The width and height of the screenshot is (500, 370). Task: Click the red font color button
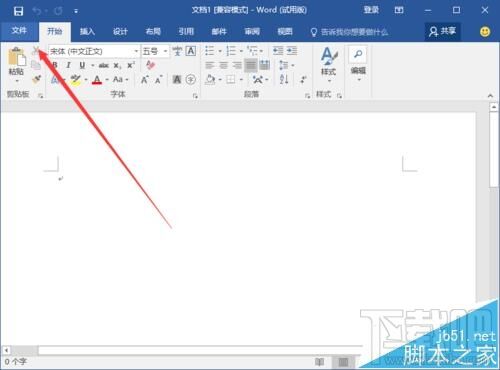click(97, 80)
